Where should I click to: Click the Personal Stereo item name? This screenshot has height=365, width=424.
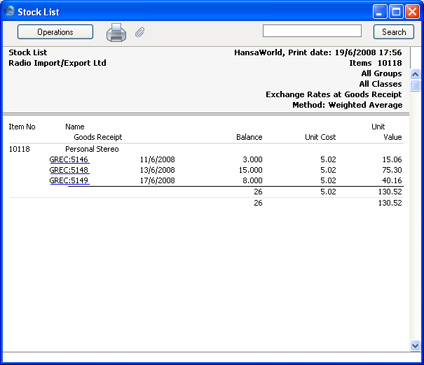click(92, 149)
